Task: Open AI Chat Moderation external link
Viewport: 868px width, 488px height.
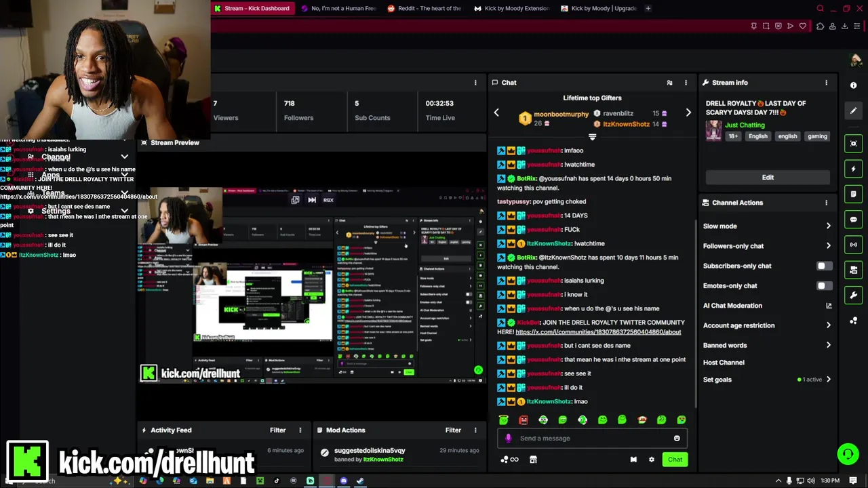Action: click(828, 306)
